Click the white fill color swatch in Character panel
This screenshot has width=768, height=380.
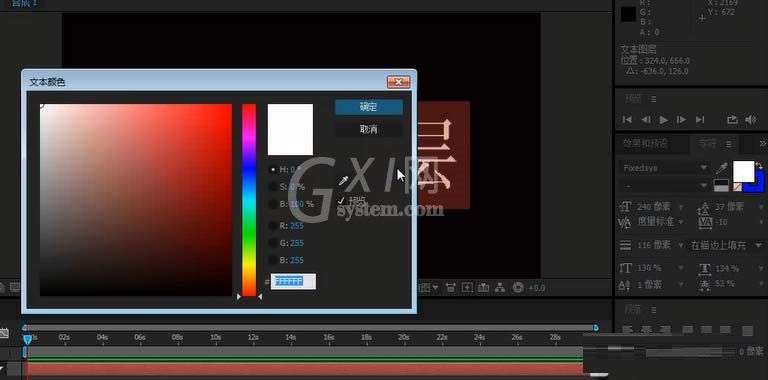click(x=743, y=171)
